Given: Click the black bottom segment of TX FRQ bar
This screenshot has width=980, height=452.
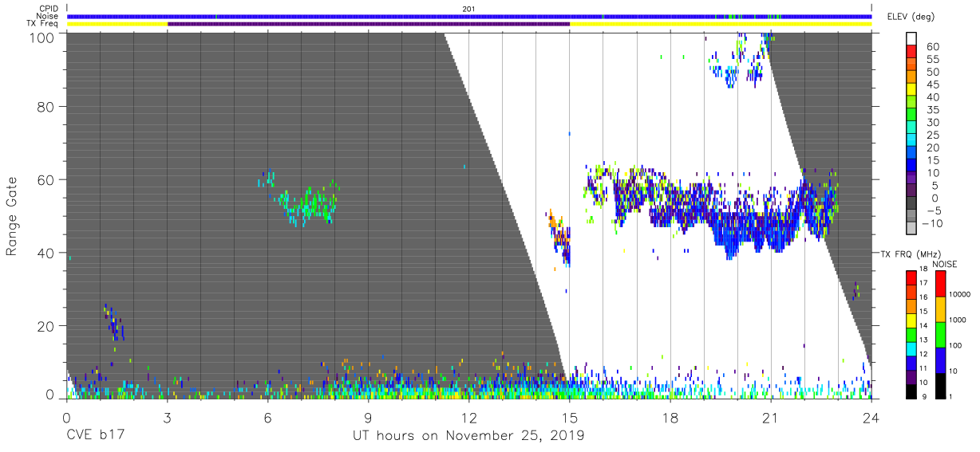Looking at the screenshot, I should [911, 391].
